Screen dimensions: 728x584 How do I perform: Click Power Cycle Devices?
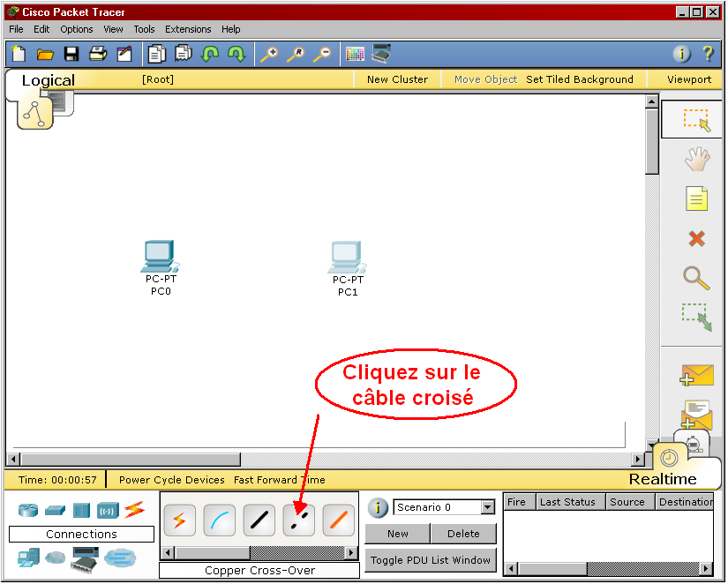pyautogui.click(x=172, y=480)
